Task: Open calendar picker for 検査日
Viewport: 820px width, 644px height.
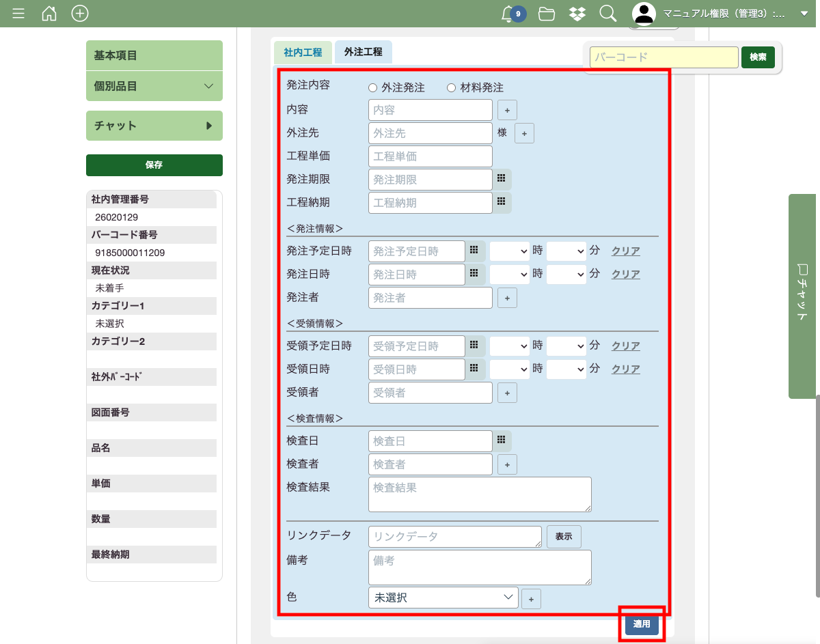Action: tap(502, 440)
